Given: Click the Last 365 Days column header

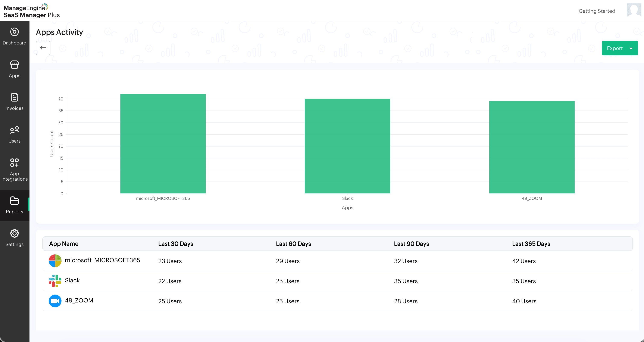Looking at the screenshot, I should point(531,244).
